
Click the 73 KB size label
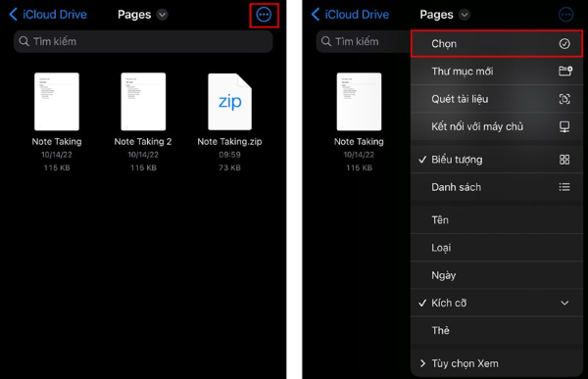pyautogui.click(x=229, y=167)
